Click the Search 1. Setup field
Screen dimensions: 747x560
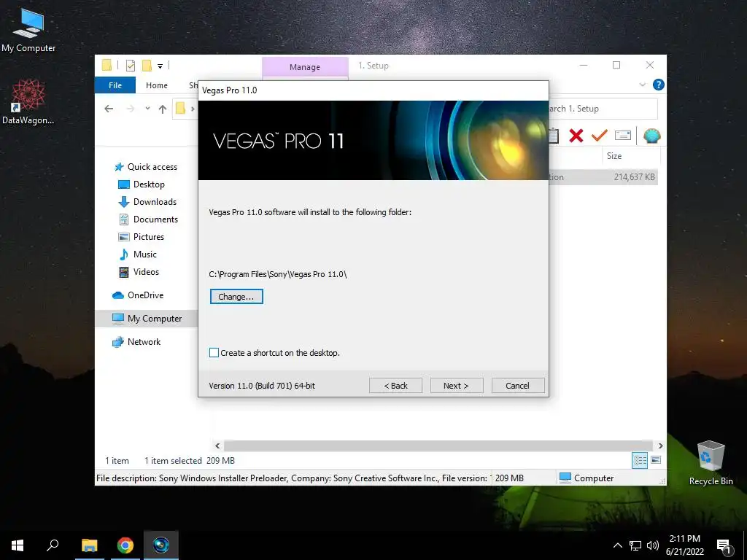tap(603, 109)
